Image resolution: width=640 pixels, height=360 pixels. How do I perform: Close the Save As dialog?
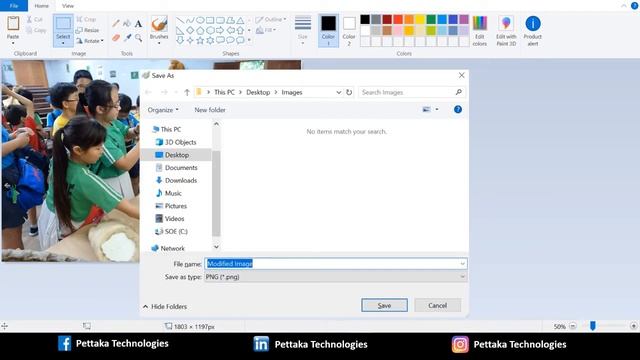tap(461, 75)
